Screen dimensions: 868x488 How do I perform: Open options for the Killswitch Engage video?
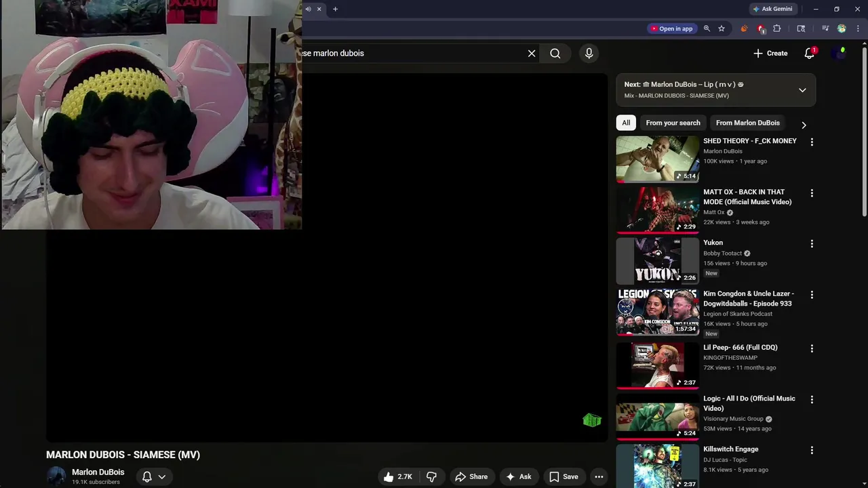812,450
